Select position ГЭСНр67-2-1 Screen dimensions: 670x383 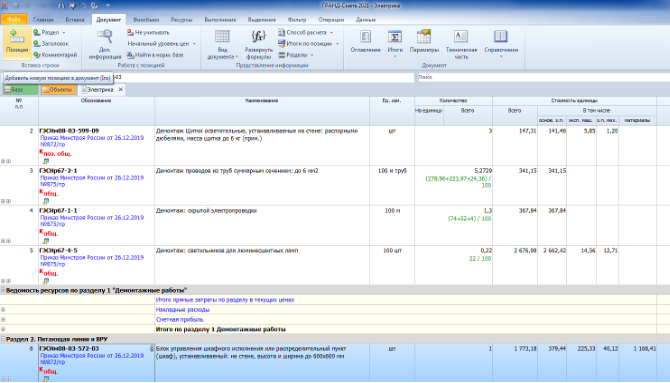(x=58, y=171)
